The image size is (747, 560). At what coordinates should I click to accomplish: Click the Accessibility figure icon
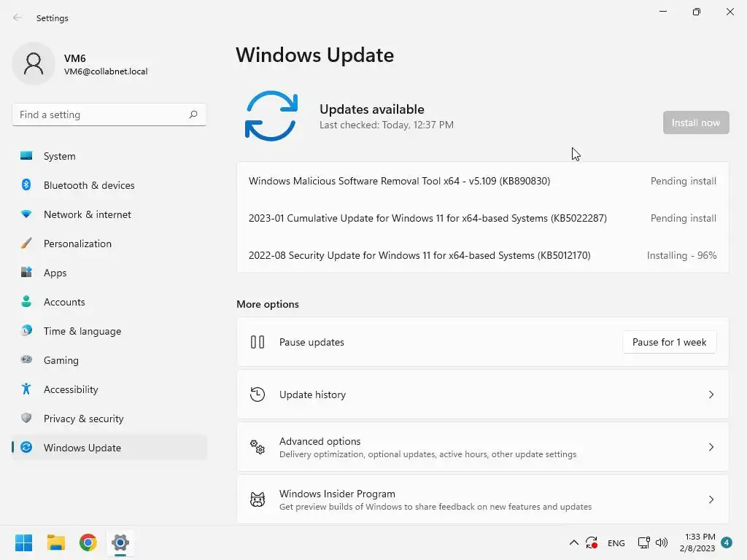pyautogui.click(x=26, y=389)
